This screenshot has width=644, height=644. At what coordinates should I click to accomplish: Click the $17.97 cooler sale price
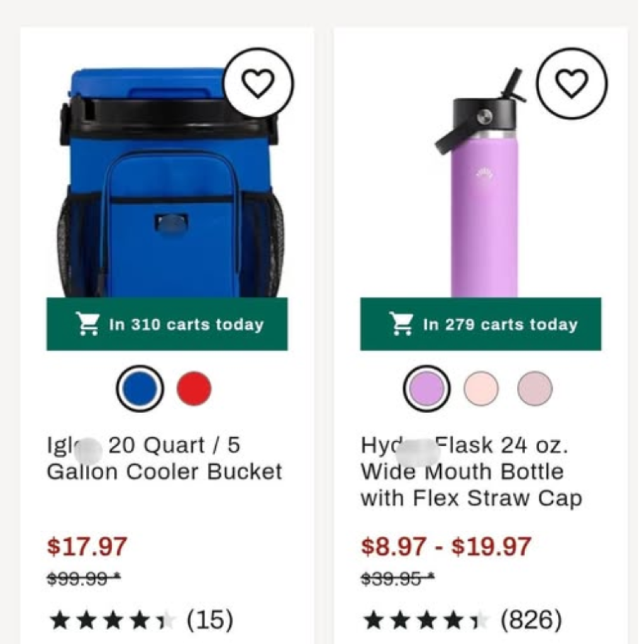pos(87,546)
